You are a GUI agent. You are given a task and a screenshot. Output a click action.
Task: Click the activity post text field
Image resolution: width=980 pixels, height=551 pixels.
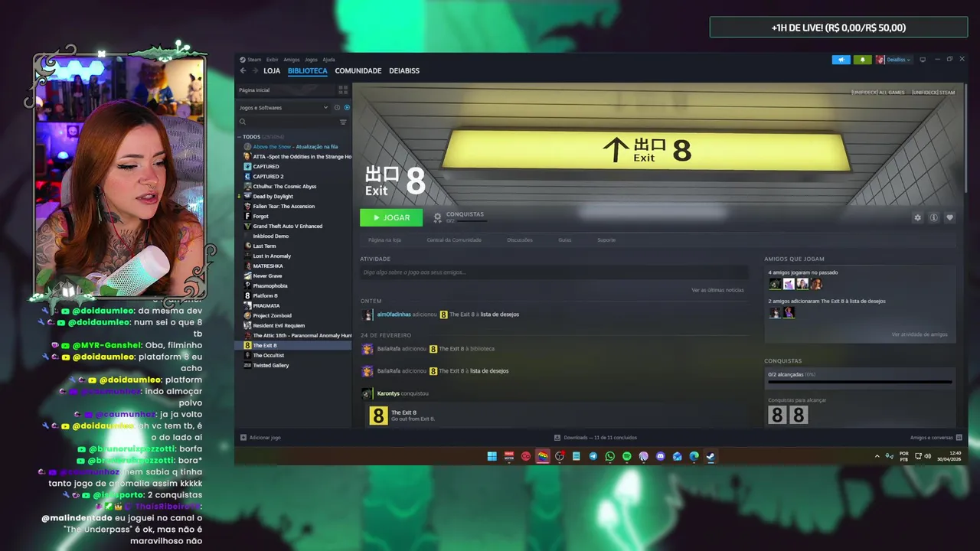(x=554, y=272)
